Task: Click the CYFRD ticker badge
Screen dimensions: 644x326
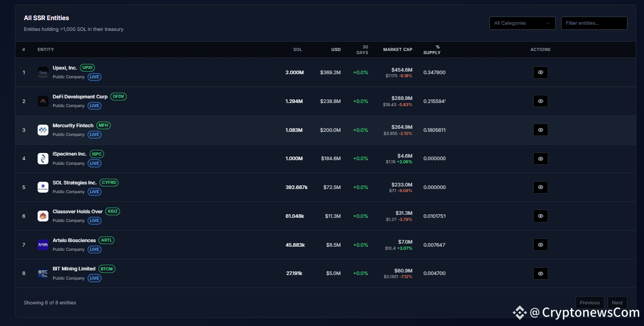Action: (109, 183)
